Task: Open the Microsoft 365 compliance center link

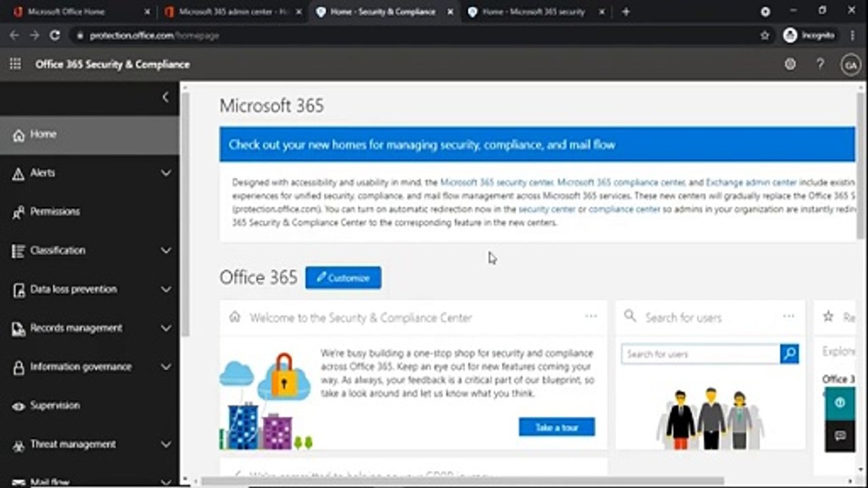Action: click(621, 182)
